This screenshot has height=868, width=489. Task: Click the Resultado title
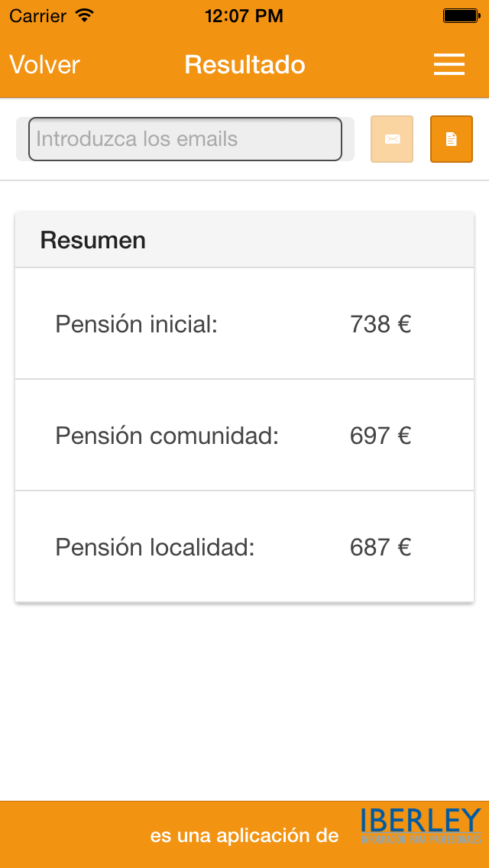[x=244, y=65]
